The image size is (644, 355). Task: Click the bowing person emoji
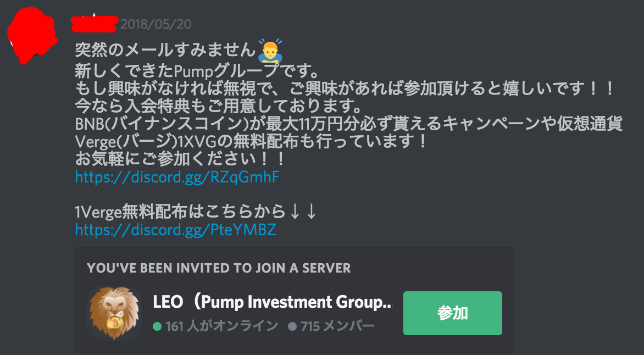click(270, 50)
